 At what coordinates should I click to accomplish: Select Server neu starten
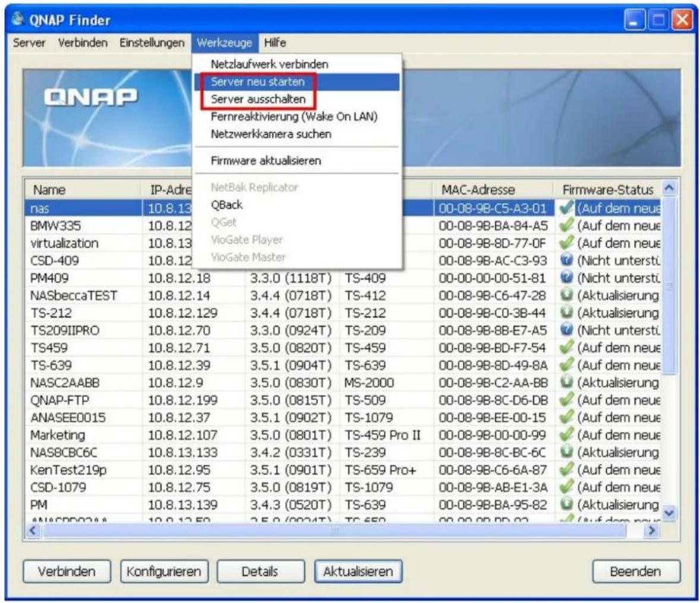click(297, 81)
